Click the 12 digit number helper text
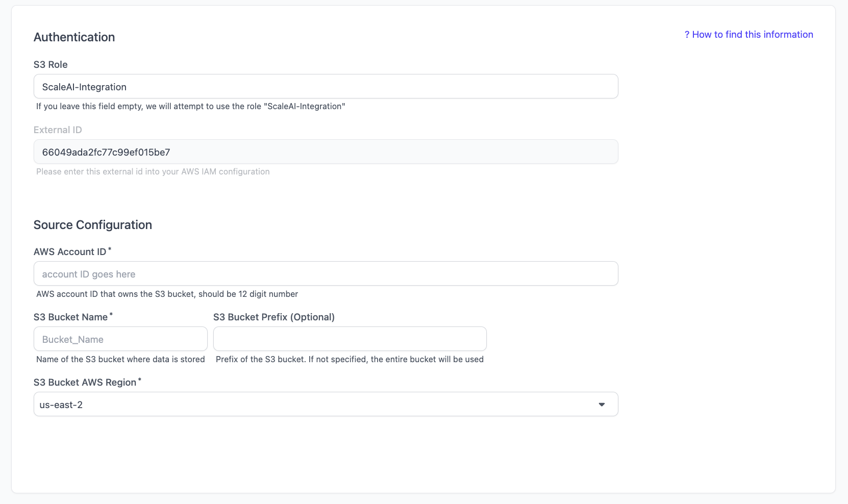 click(x=167, y=294)
